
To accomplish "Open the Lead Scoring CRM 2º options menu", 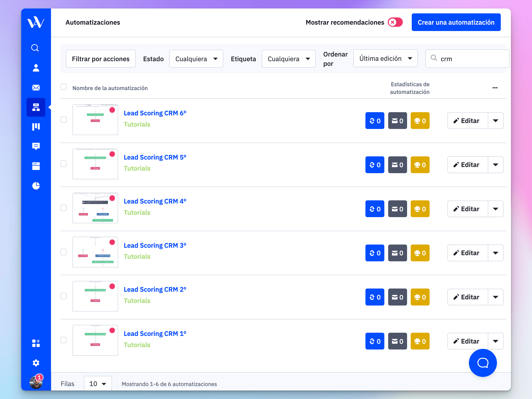I will [495, 296].
